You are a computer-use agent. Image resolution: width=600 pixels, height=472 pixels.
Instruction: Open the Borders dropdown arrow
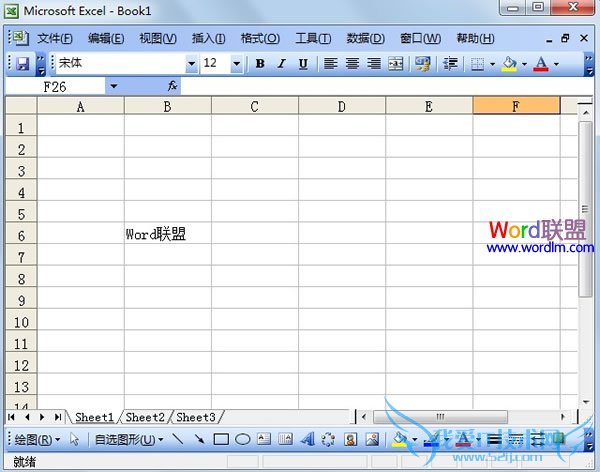tap(492, 64)
